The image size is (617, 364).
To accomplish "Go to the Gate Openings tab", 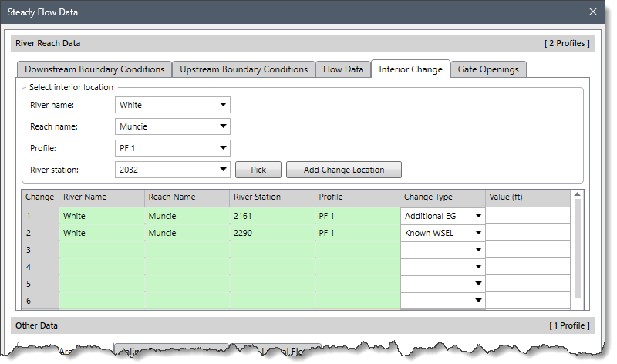I will (488, 69).
